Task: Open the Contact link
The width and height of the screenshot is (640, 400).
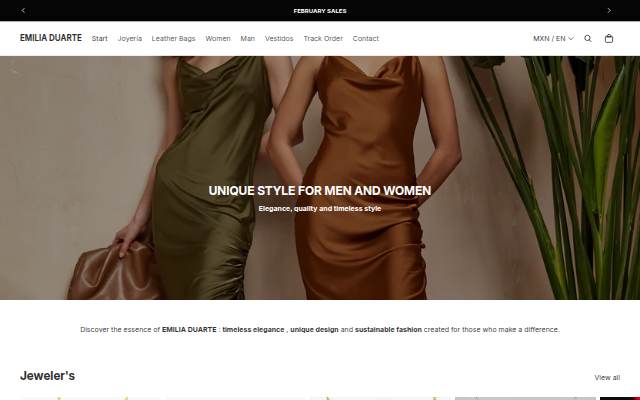Action: point(366,38)
